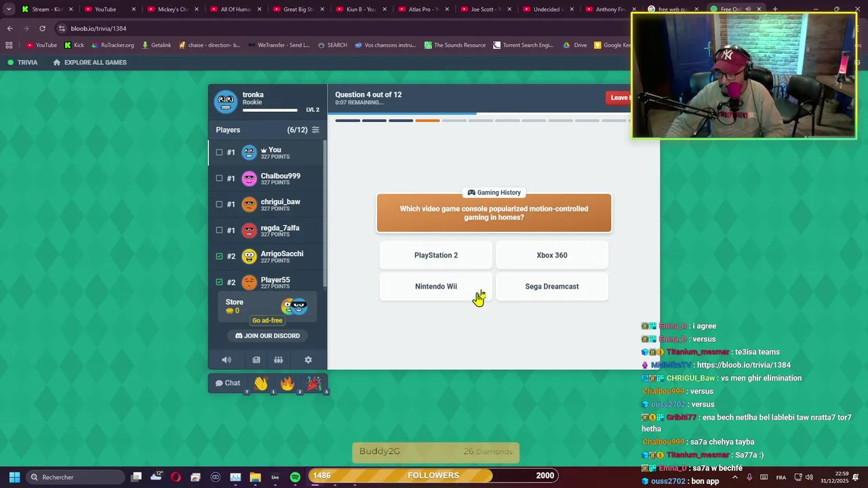This screenshot has width=868, height=488.
Task: Open game settings gear icon
Action: tap(308, 360)
